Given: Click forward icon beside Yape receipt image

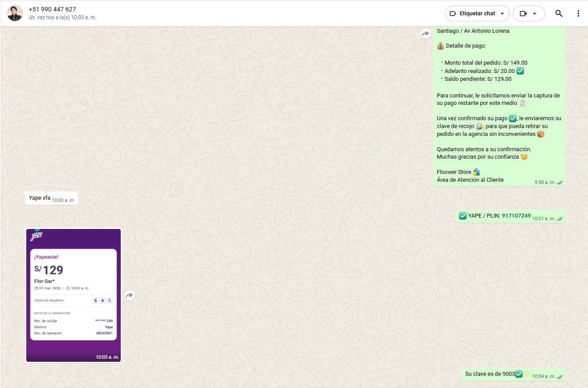Looking at the screenshot, I should point(129,295).
